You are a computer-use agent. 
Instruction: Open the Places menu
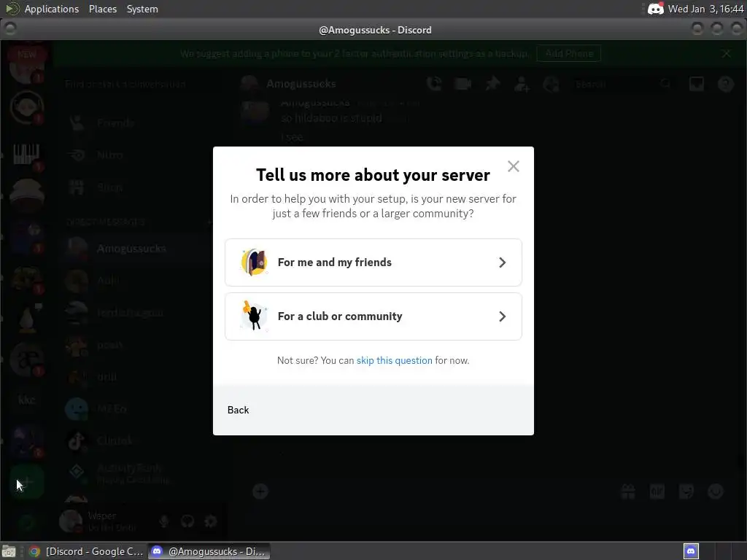102,9
